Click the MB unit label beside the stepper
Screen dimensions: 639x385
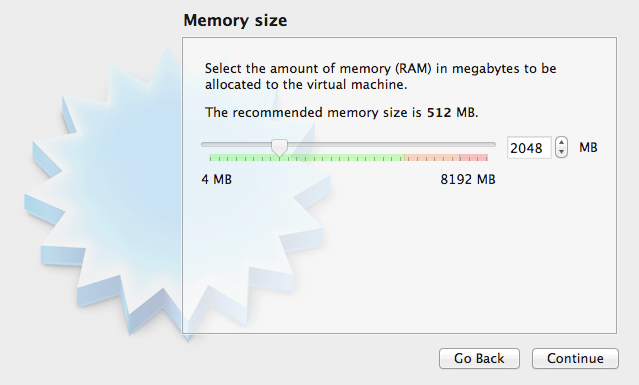588,147
